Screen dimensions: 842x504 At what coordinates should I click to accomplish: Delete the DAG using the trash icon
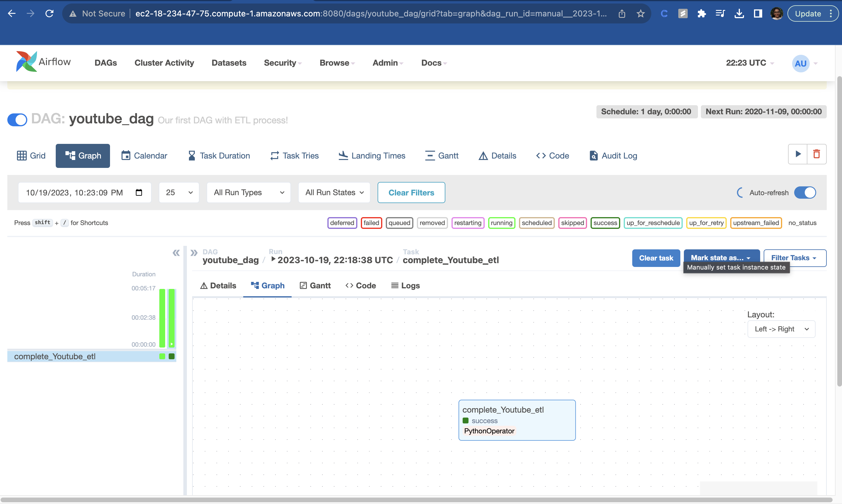pyautogui.click(x=817, y=154)
